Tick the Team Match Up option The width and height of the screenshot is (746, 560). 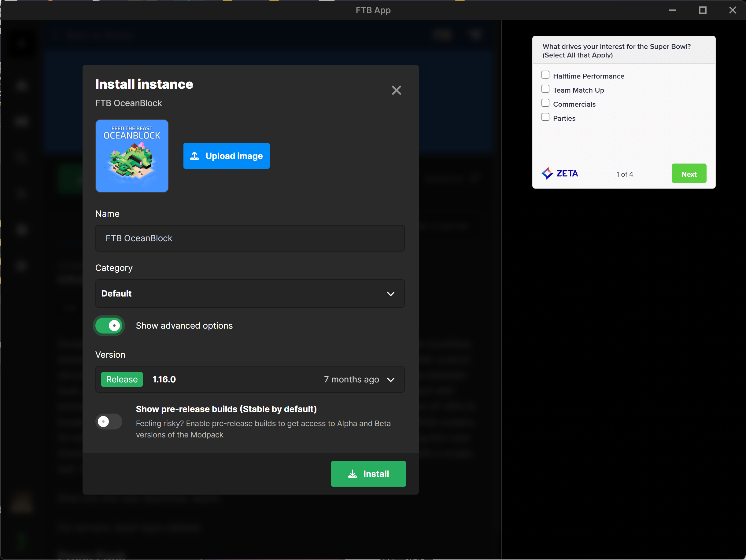545,89
